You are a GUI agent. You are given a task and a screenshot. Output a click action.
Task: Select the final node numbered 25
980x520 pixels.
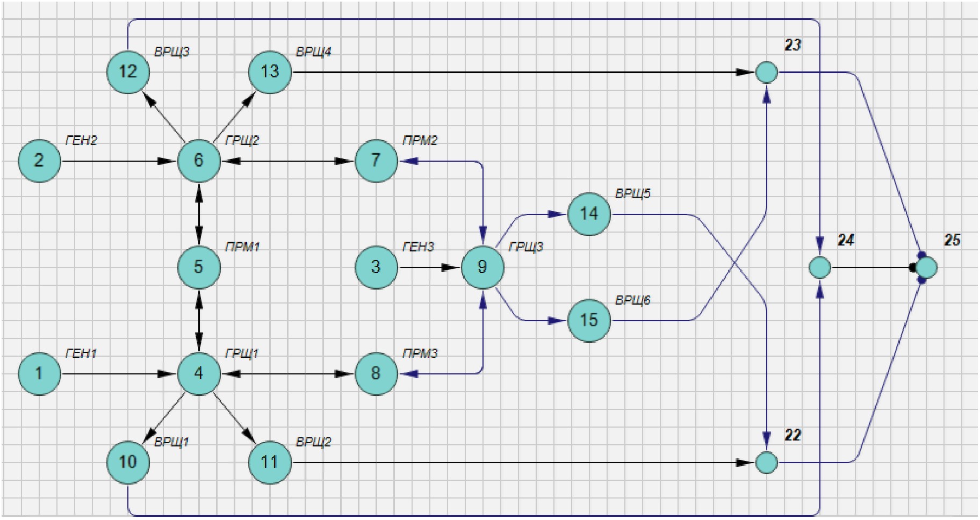pos(927,267)
